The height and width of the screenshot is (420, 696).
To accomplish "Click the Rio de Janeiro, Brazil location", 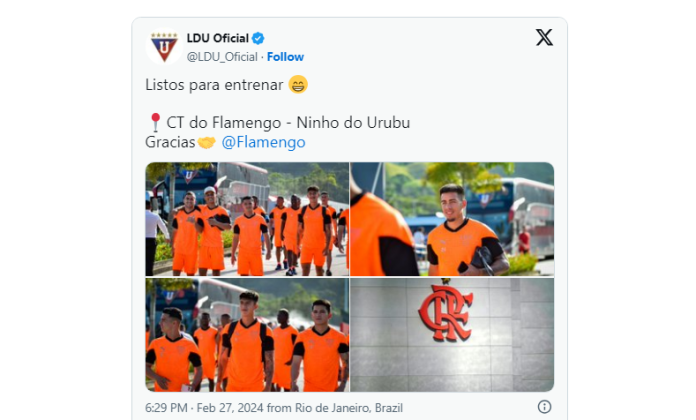I will click(x=349, y=408).
